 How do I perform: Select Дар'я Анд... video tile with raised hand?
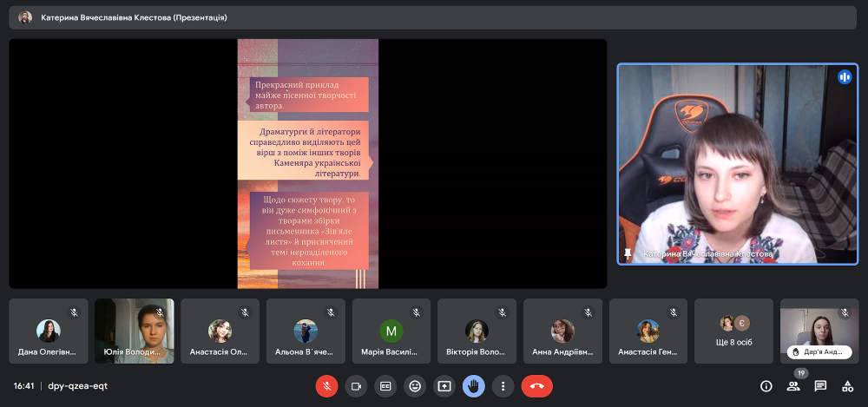coord(819,332)
